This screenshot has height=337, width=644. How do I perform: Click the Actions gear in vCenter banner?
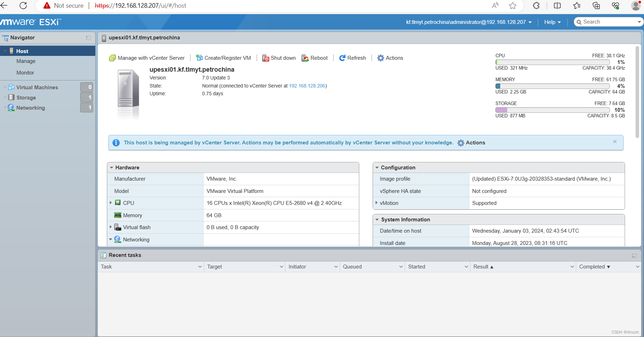(461, 143)
